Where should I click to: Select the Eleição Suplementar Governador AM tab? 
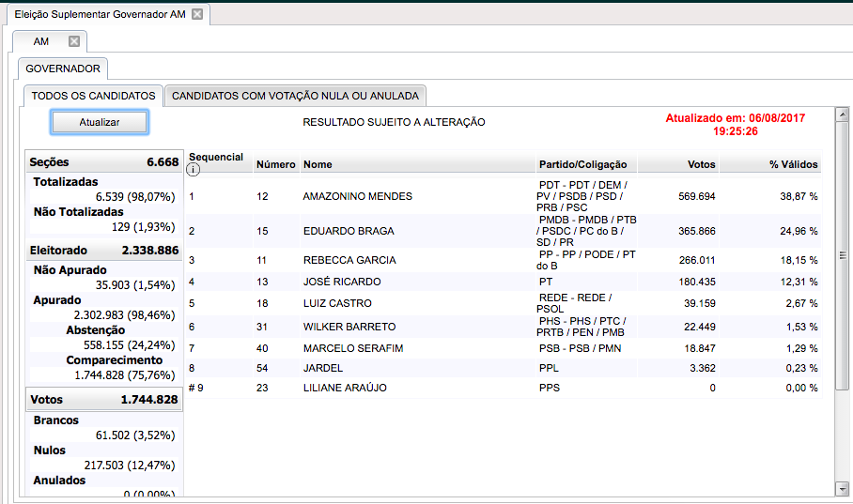pyautogui.click(x=100, y=14)
